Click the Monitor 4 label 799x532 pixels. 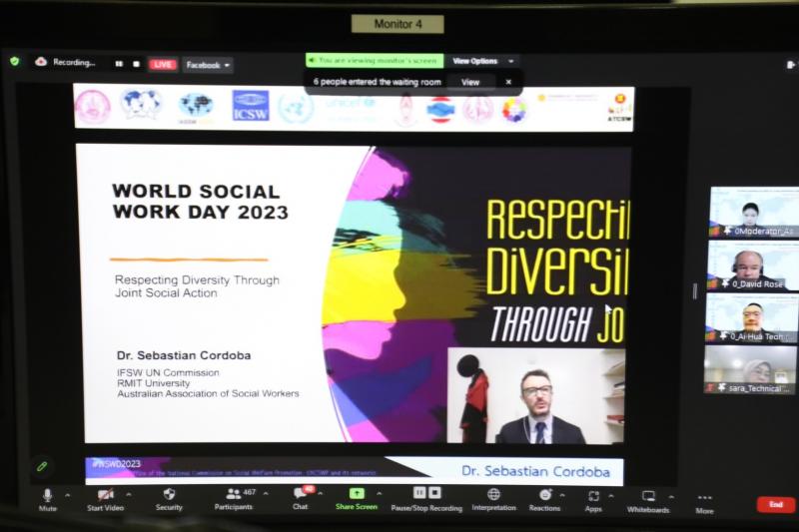pos(398,24)
